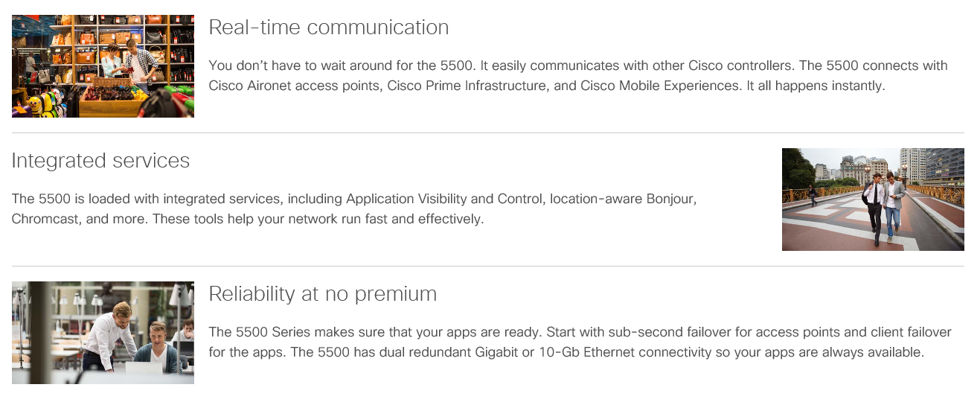Click the "Integrated services" heading

[101, 161]
